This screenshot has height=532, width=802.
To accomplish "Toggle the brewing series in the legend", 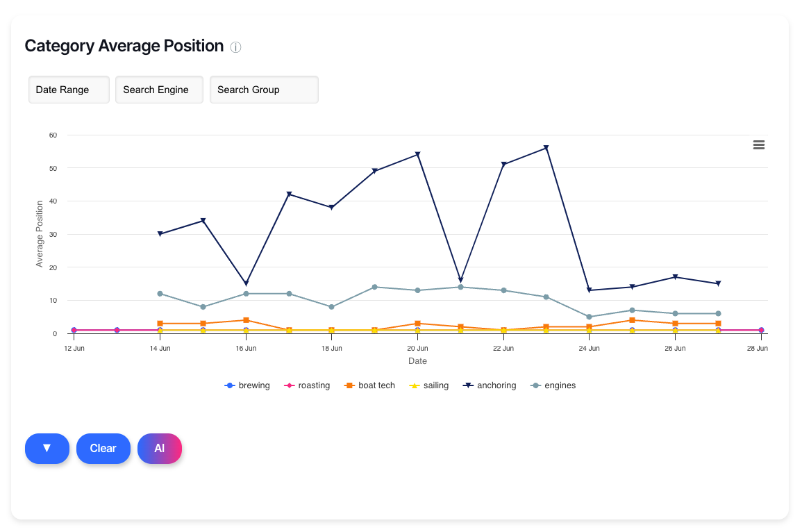I will [x=248, y=385].
